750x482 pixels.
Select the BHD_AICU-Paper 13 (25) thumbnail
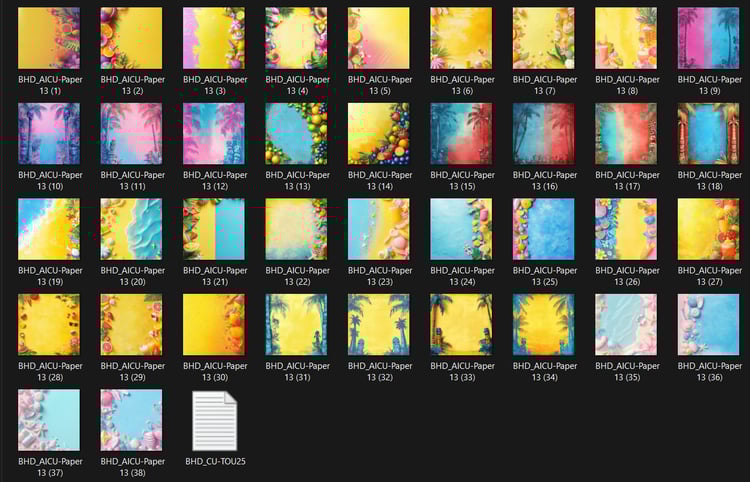(544, 229)
